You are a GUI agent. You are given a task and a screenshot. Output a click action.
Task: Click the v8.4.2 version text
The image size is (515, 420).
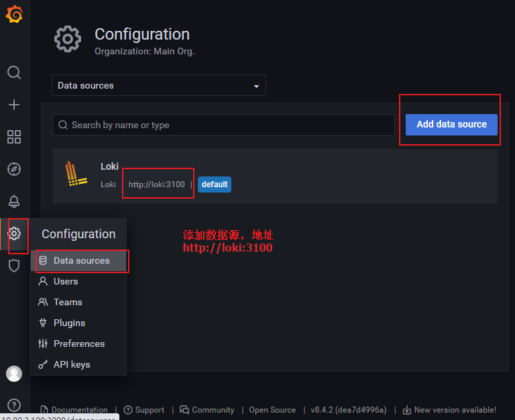coord(349,410)
